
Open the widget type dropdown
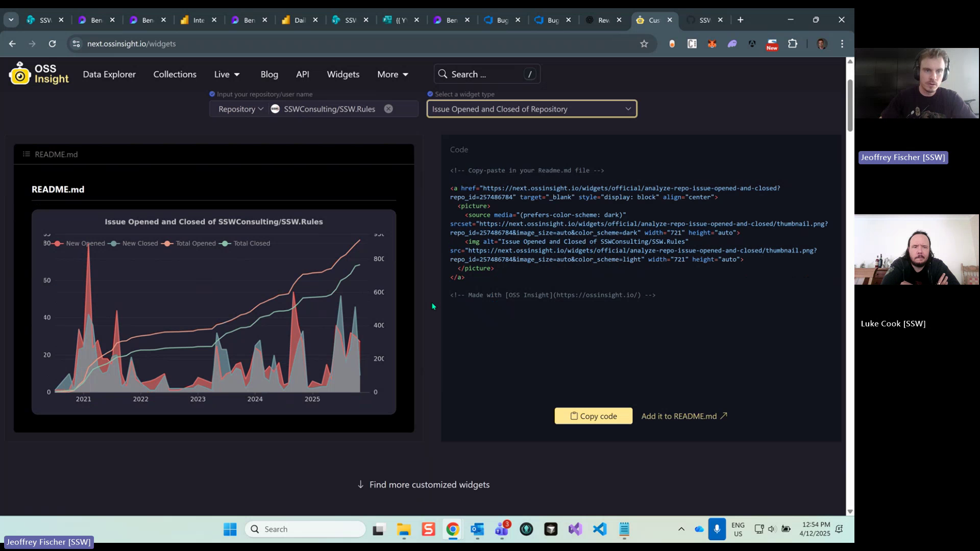coord(532,109)
